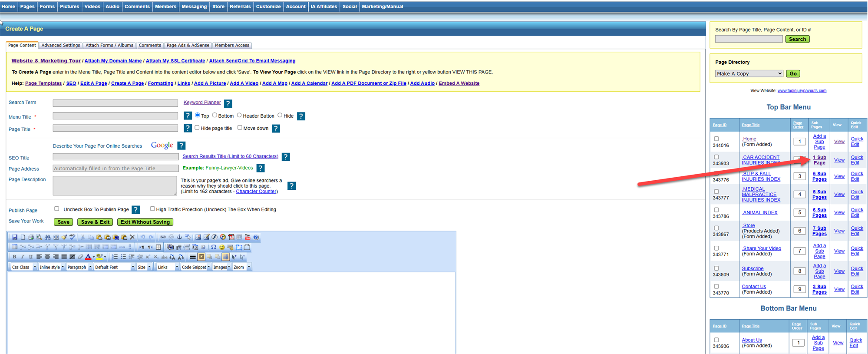Insert an anchor with anchor icon
Viewport: 868px width, 354px height.
click(x=179, y=237)
